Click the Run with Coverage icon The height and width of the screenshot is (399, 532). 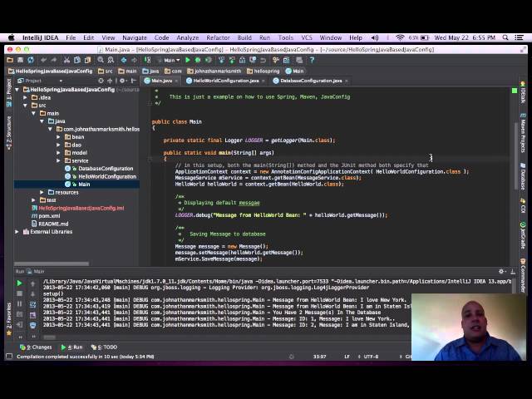pyautogui.click(x=209, y=60)
